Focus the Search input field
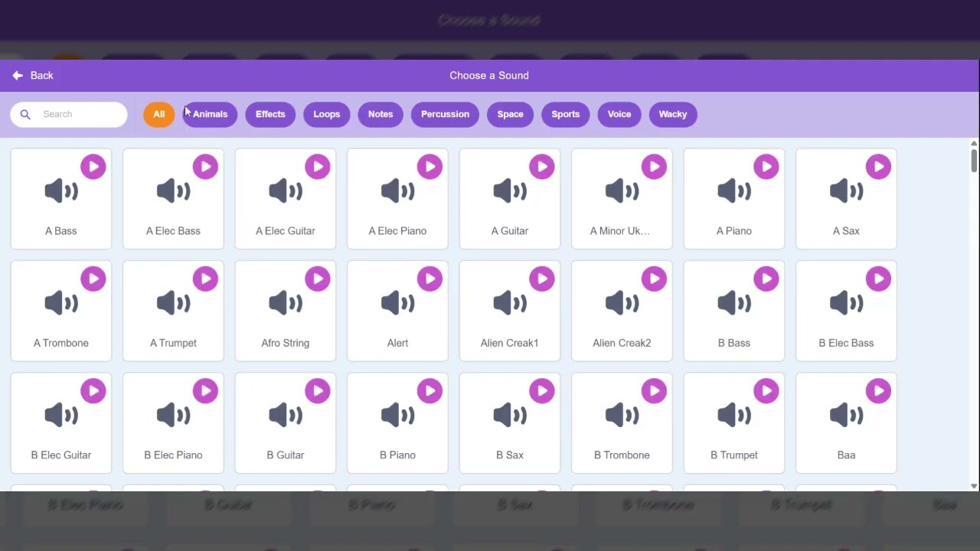Viewport: 980px width, 551px height. pos(69,114)
